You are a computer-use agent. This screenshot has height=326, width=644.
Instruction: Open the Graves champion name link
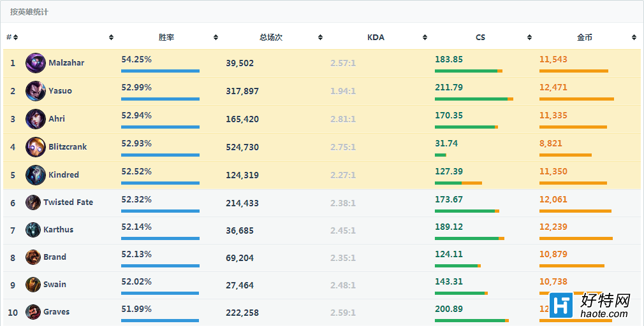(56, 312)
